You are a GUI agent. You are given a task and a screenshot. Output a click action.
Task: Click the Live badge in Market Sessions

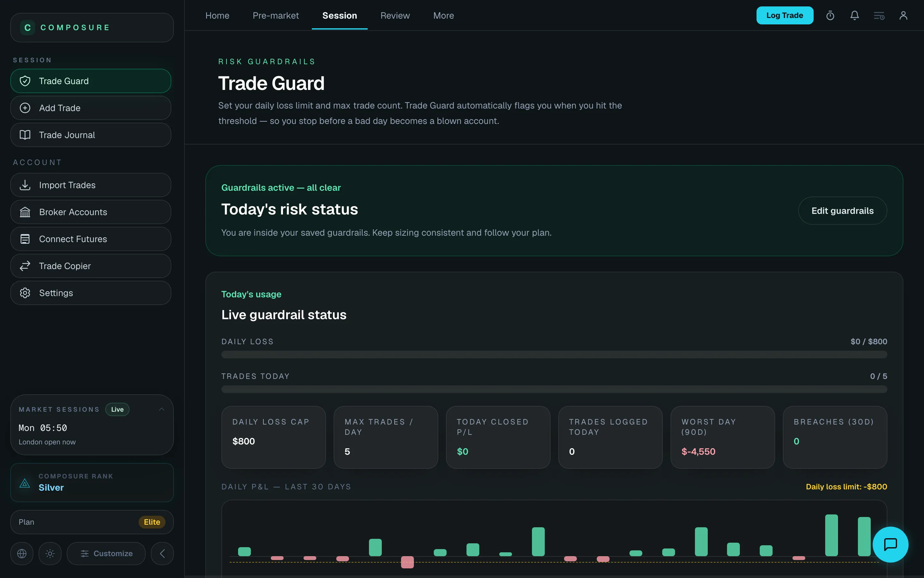point(117,409)
